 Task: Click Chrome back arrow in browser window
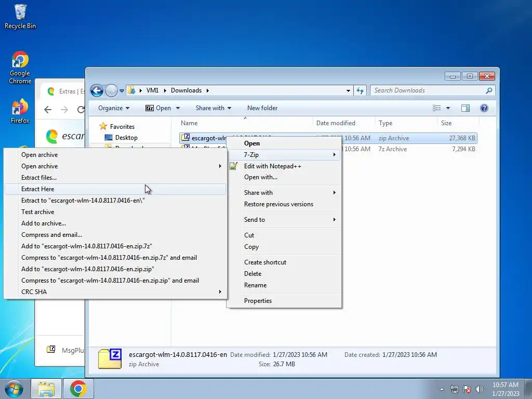point(48,109)
